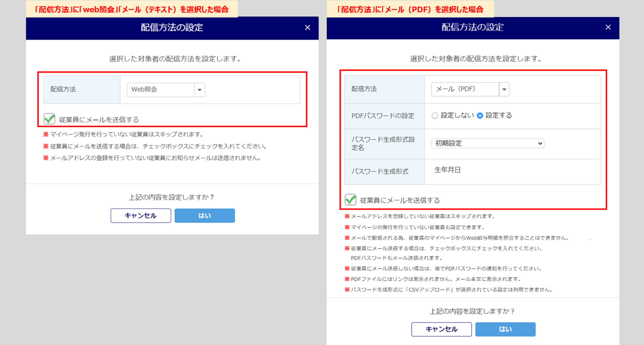Screen dimensions: 644x345
Task: Close the right 配信方法の設定 dialog
Action: point(608,27)
